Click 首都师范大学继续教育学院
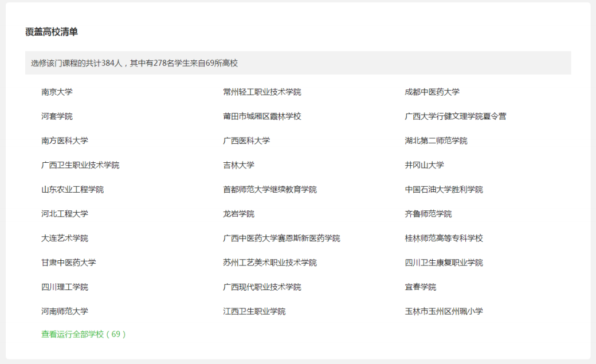Image resolution: width=596 pixels, height=364 pixels. 270,189
